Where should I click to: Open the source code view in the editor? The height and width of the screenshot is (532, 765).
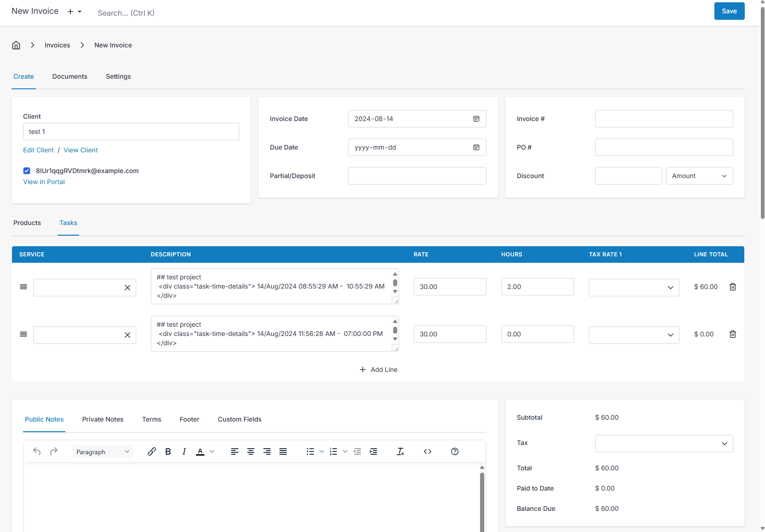427,451
